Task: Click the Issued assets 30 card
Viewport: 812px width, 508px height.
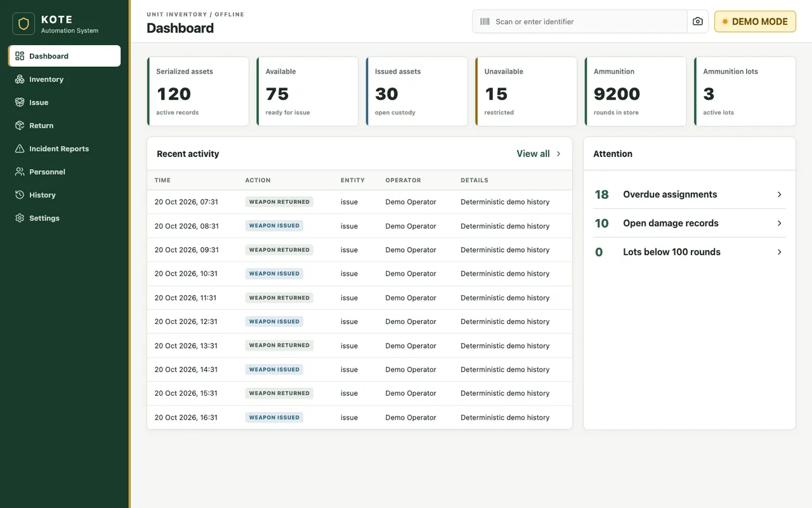Action: pyautogui.click(x=417, y=91)
